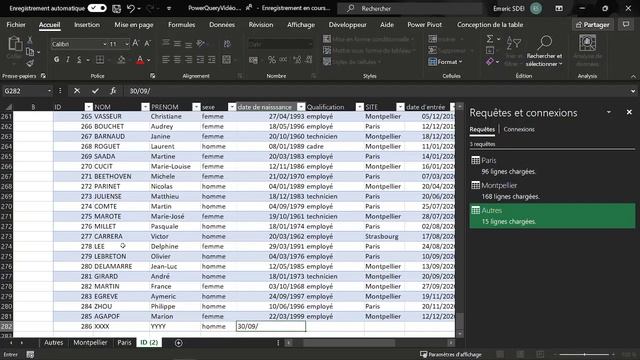Click the Cancel entry X in formula bar

[x=77, y=91]
